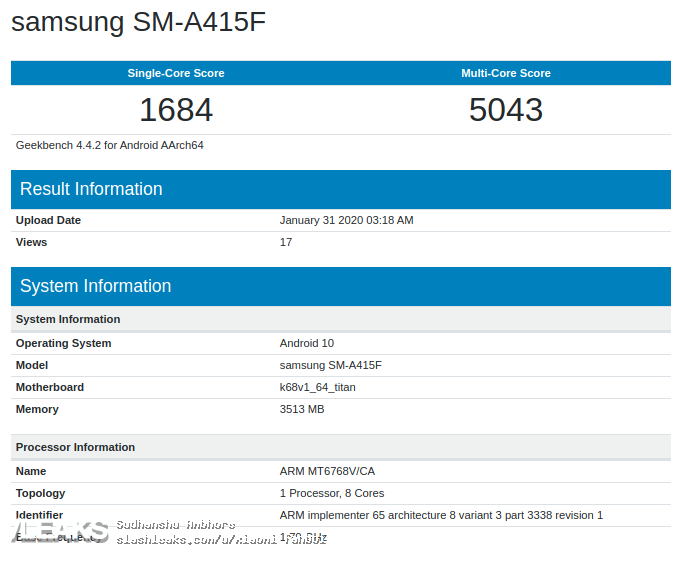The width and height of the screenshot is (681, 562).
Task: Click the Processor Information subheader
Action: click(x=340, y=447)
